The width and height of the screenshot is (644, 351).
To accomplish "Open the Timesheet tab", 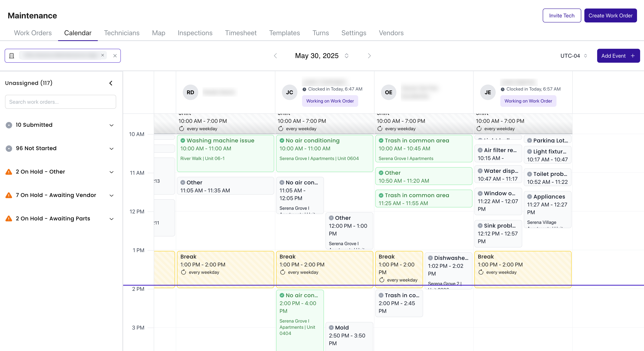I will [x=241, y=33].
